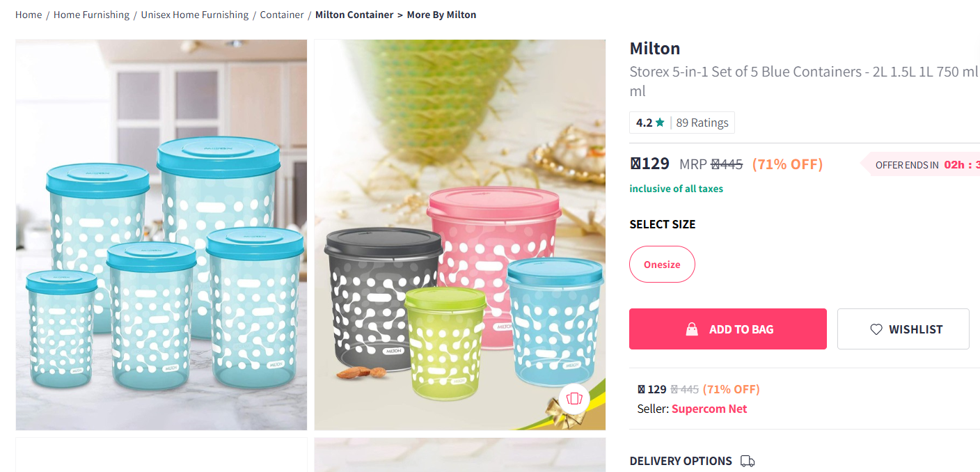
Task: Open the Container breadcrumb category
Action: 282,15
